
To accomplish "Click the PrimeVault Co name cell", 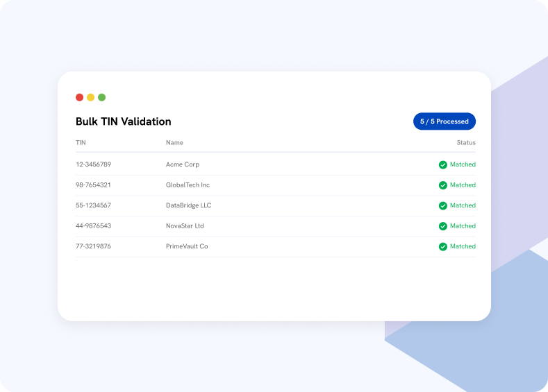I will pyautogui.click(x=187, y=246).
